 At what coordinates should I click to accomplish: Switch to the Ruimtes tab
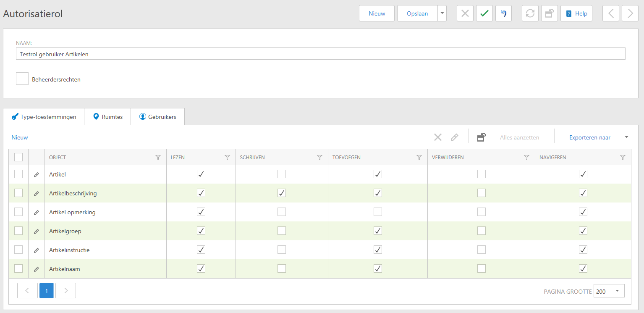107,117
